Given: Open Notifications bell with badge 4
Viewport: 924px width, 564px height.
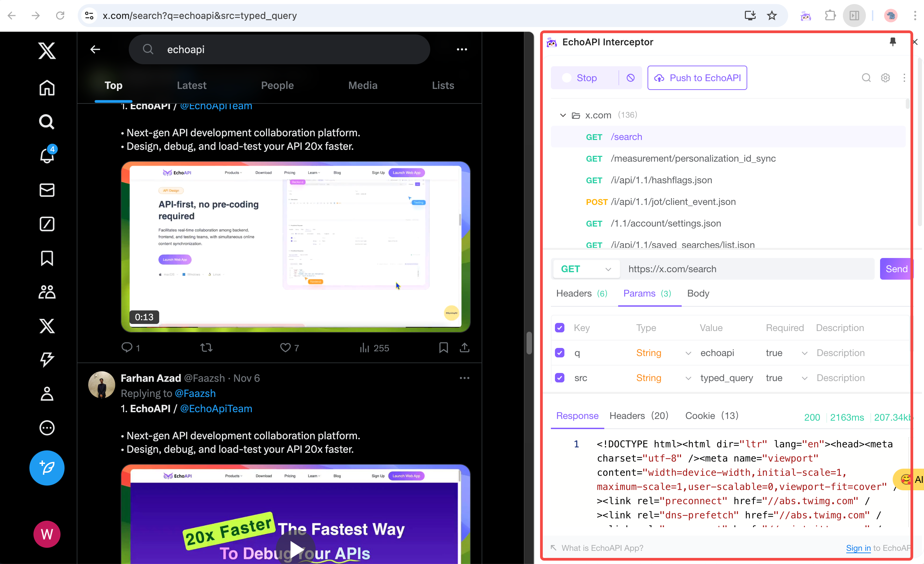Looking at the screenshot, I should click(x=47, y=155).
